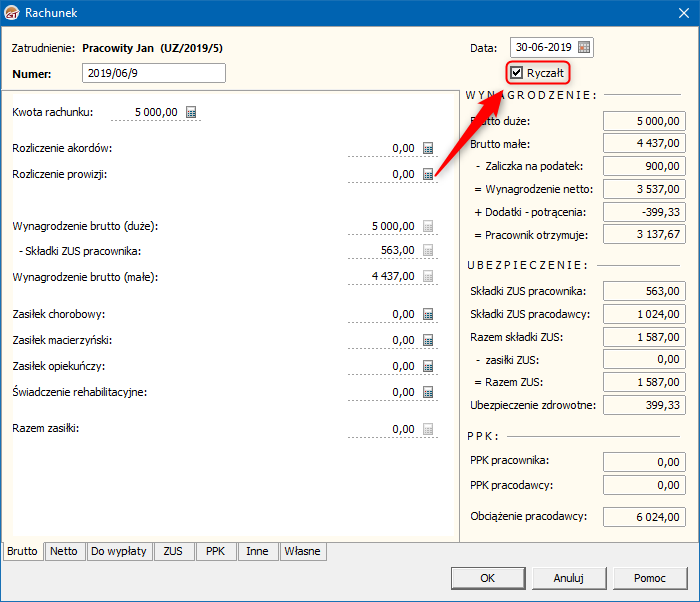Click employee name Pracowity Jan (UZ/2019/5)
Image resolution: width=700 pixels, height=602 pixels.
pos(152,48)
